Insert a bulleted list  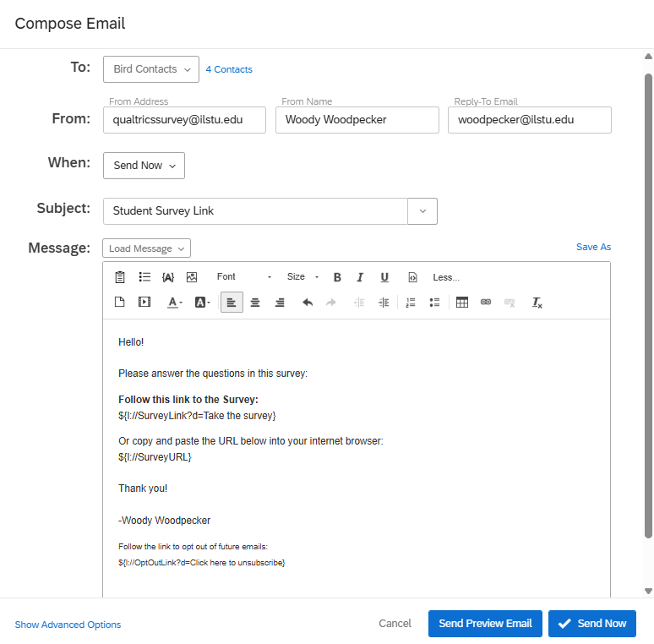pyautogui.click(x=434, y=303)
